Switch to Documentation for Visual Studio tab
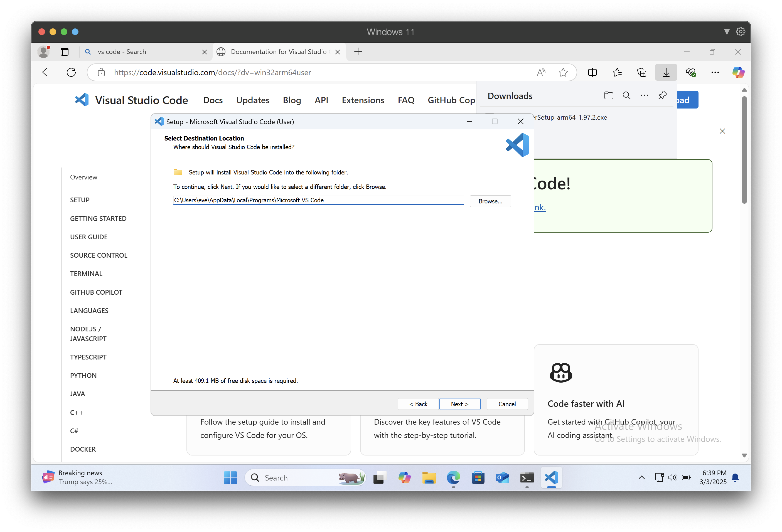 (279, 51)
